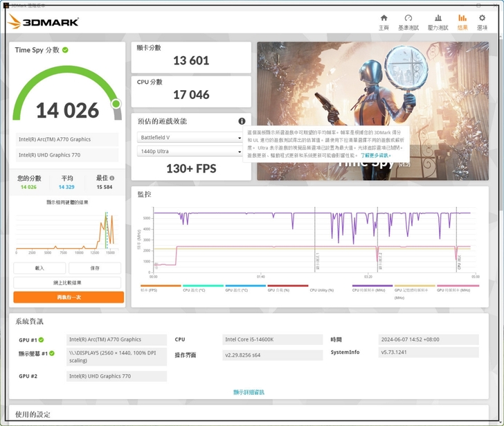
Task: Click the Compare Results Online (網上比較結果) button
Action: [x=69, y=283]
